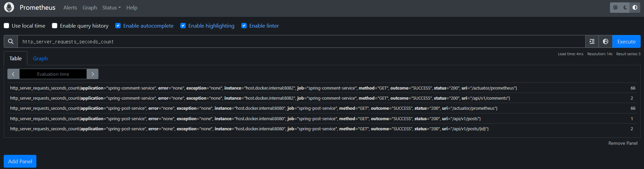Disable the highlighting checkbox
This screenshot has height=169, width=644.
183,26
